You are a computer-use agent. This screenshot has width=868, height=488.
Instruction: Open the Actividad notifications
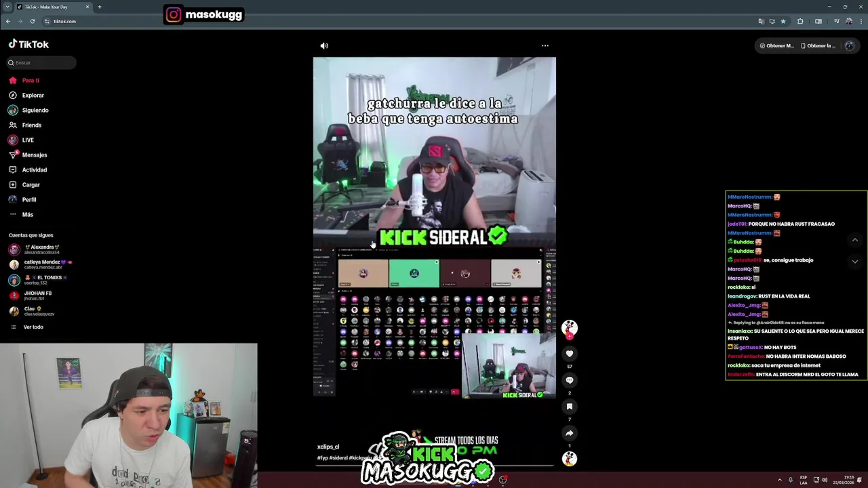click(x=28, y=170)
